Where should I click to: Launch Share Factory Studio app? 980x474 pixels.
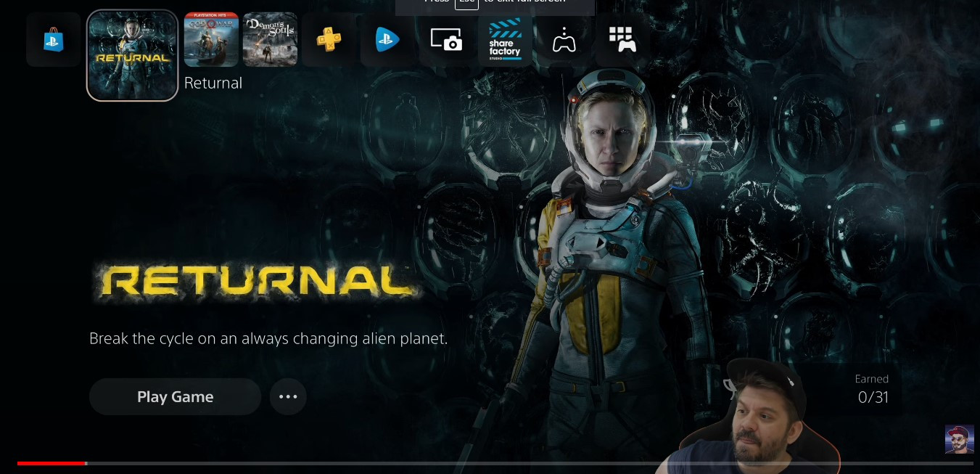point(505,40)
